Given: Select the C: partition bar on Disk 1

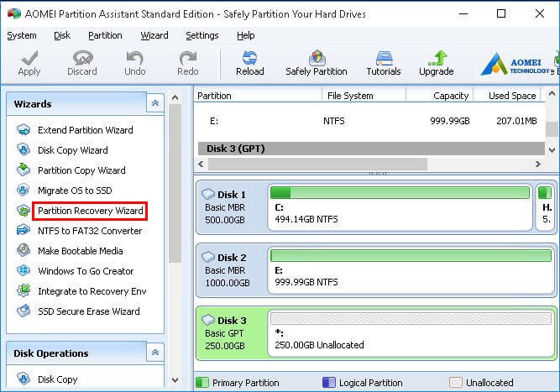Looking at the screenshot, I should pos(400,207).
